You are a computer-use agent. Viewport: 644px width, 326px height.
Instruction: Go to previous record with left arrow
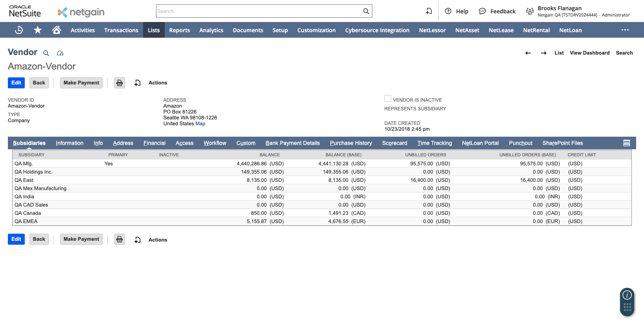(x=528, y=53)
